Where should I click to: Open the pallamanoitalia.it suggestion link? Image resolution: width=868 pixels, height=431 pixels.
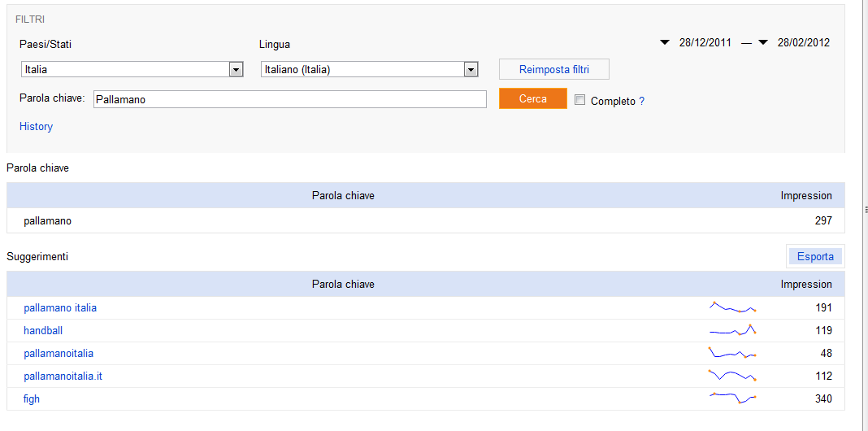coord(63,377)
